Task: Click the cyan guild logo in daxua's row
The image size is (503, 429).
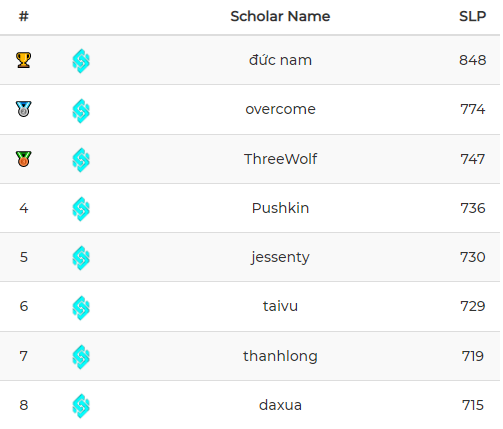Action: pyautogui.click(x=81, y=406)
